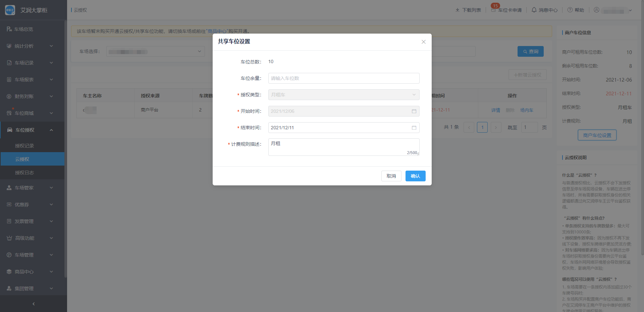
Task: Click 场内车 in the 商户平台 row
Action: [527, 110]
